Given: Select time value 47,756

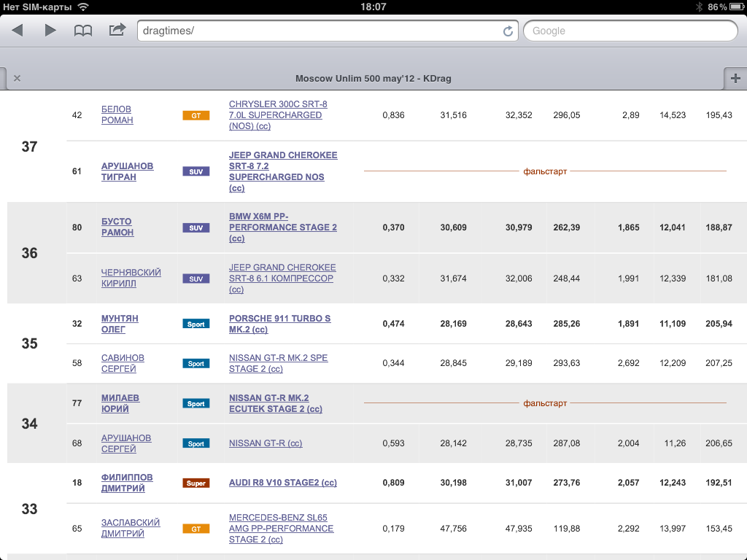Looking at the screenshot, I should pos(453,529).
